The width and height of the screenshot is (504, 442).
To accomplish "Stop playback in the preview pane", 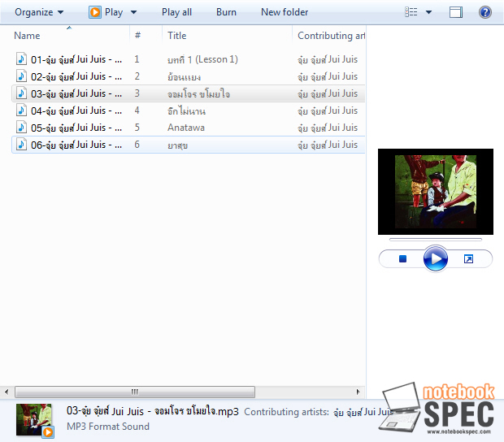I will [402, 259].
